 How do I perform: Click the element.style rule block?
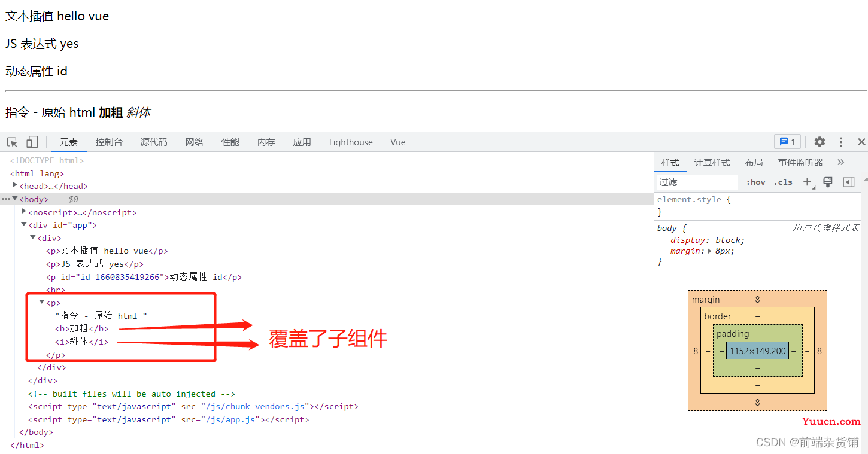757,205
